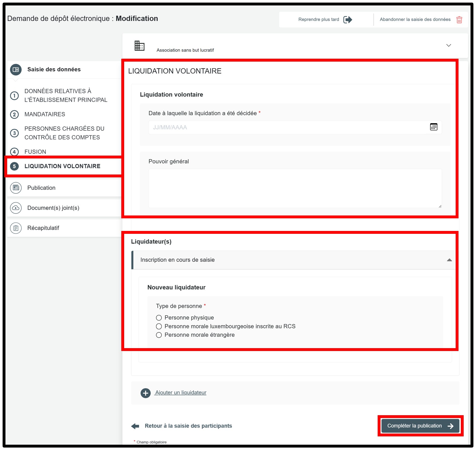Click the Ajouter un liquidateur link
The image size is (476, 449).
(181, 393)
